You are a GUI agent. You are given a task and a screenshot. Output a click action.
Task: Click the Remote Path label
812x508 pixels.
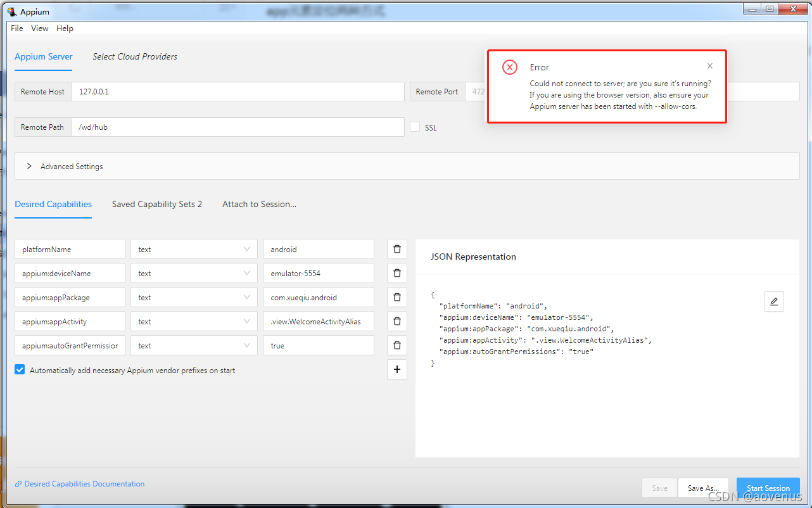point(42,127)
